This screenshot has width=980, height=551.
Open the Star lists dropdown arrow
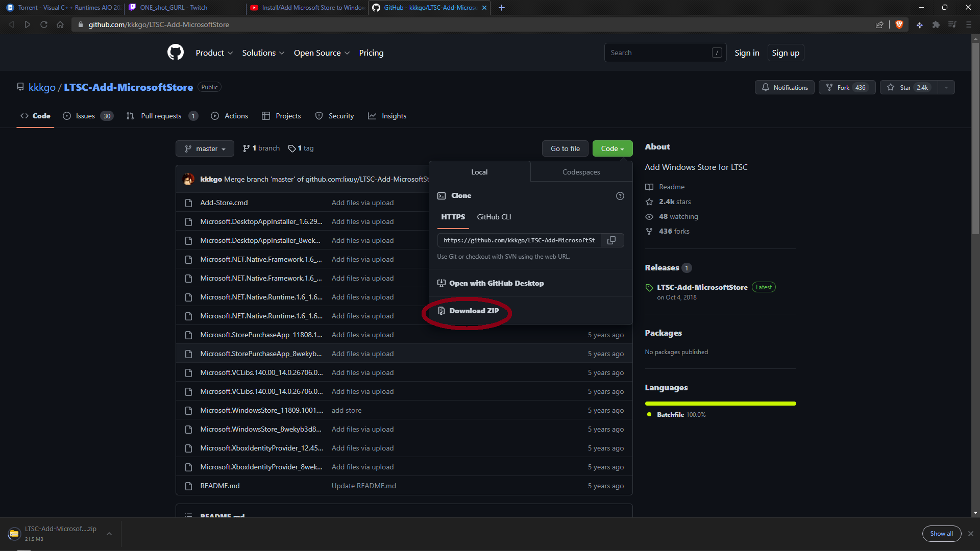click(x=946, y=88)
